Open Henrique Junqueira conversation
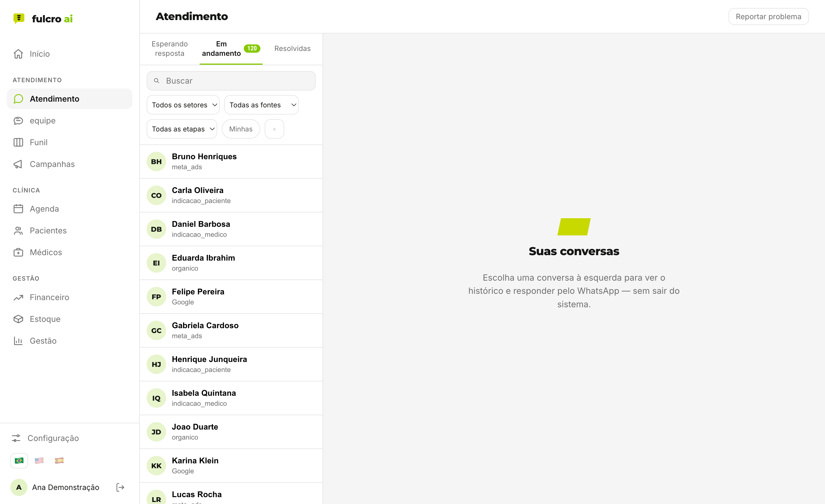Image resolution: width=825 pixels, height=504 pixels. pos(231,364)
